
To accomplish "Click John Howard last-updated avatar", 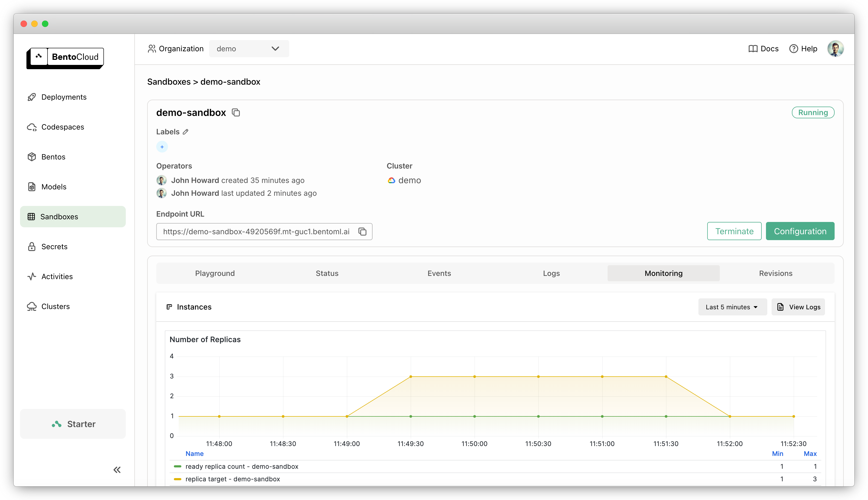I will [x=161, y=193].
